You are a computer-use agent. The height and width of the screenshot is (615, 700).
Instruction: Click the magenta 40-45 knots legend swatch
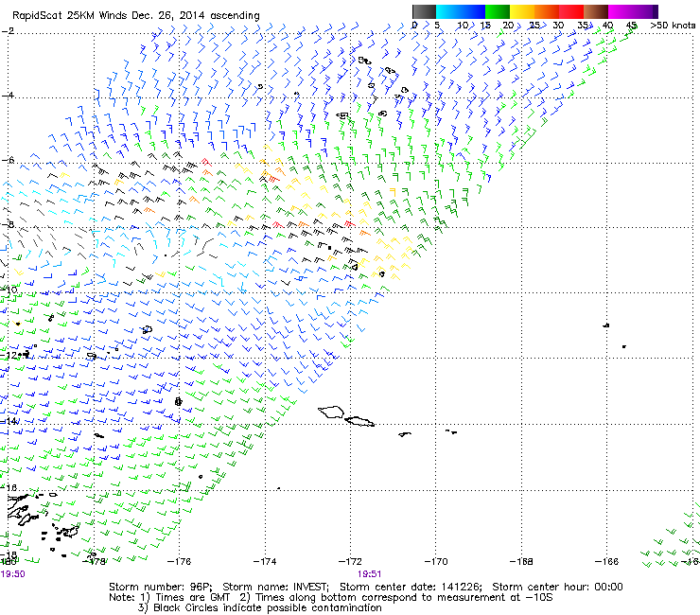pyautogui.click(x=621, y=11)
